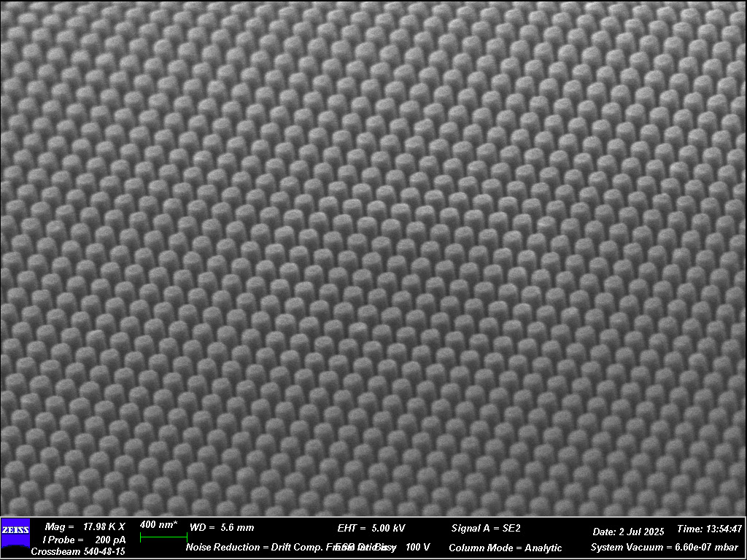Viewport: 747px width, 560px height.
Task: Click the green scale bar line
Action: (x=163, y=537)
